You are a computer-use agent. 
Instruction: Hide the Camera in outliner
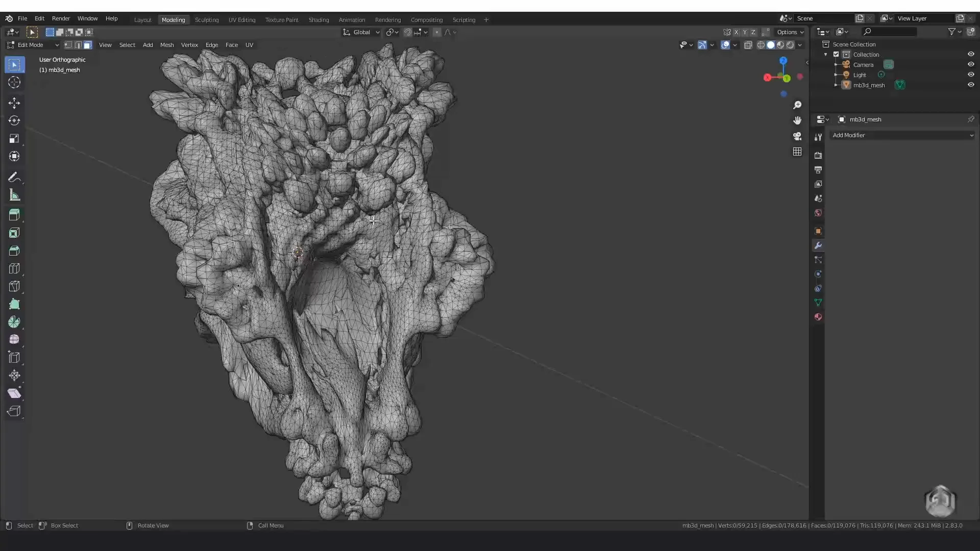click(971, 64)
